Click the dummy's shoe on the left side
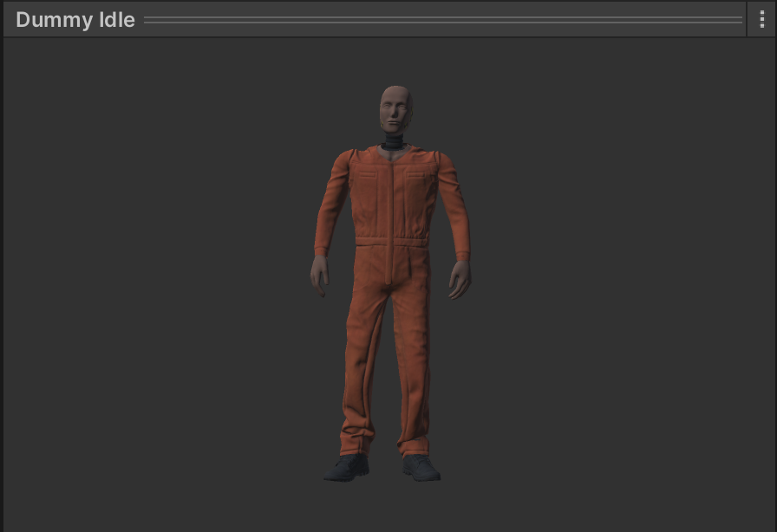The width and height of the screenshot is (777, 532). point(347,468)
